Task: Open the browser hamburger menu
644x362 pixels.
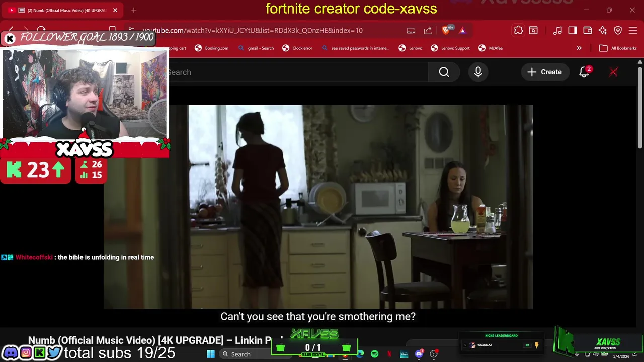Action: (633, 31)
